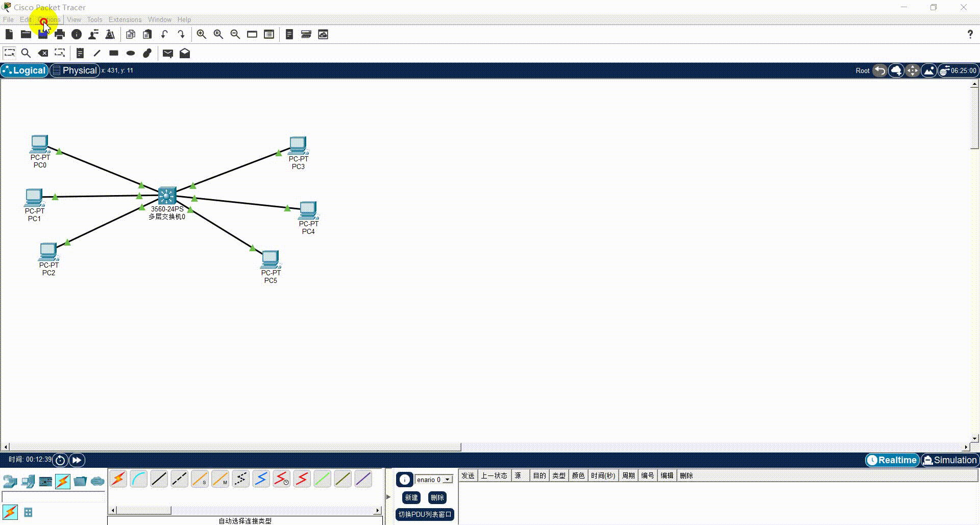Undo the last action
Image resolution: width=980 pixels, height=525 pixels.
(164, 34)
